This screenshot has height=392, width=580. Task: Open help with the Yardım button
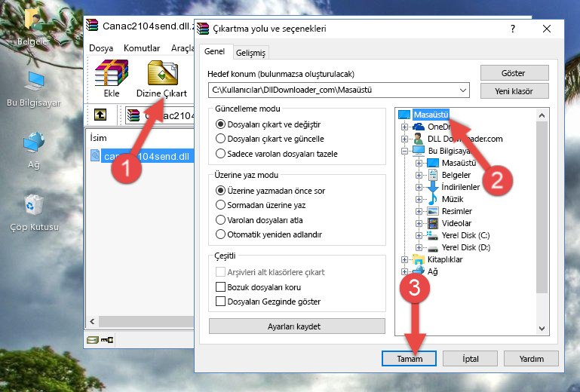531,359
